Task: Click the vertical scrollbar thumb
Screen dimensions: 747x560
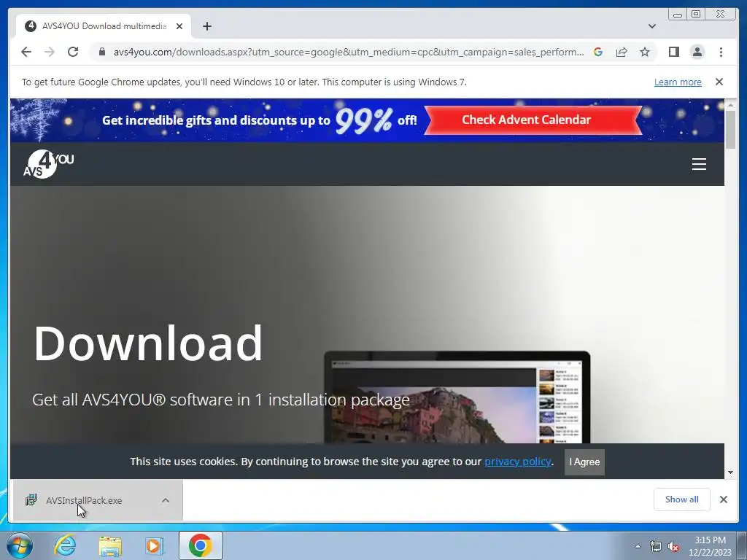Action: [730, 130]
